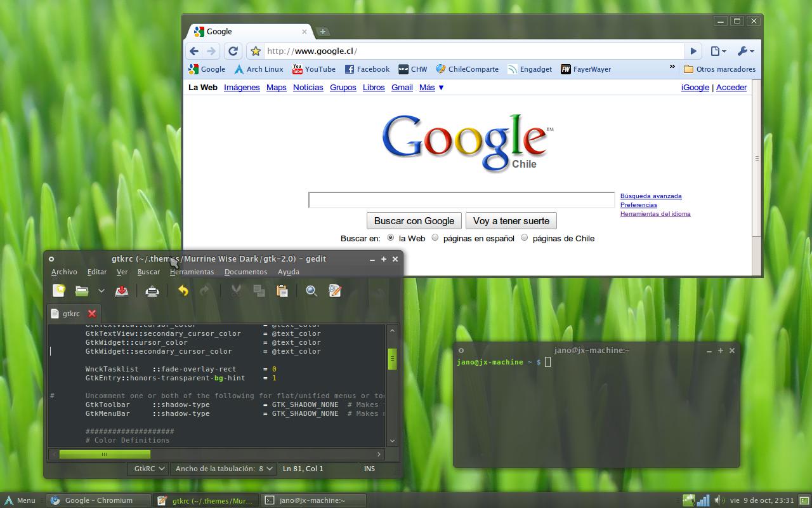Select the páginas de Chile radio button
Image resolution: width=812 pixels, height=508 pixels.
point(525,237)
